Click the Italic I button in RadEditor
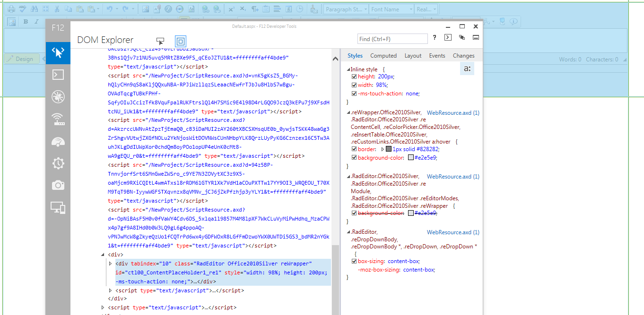This screenshot has height=315, width=644. tap(37, 22)
